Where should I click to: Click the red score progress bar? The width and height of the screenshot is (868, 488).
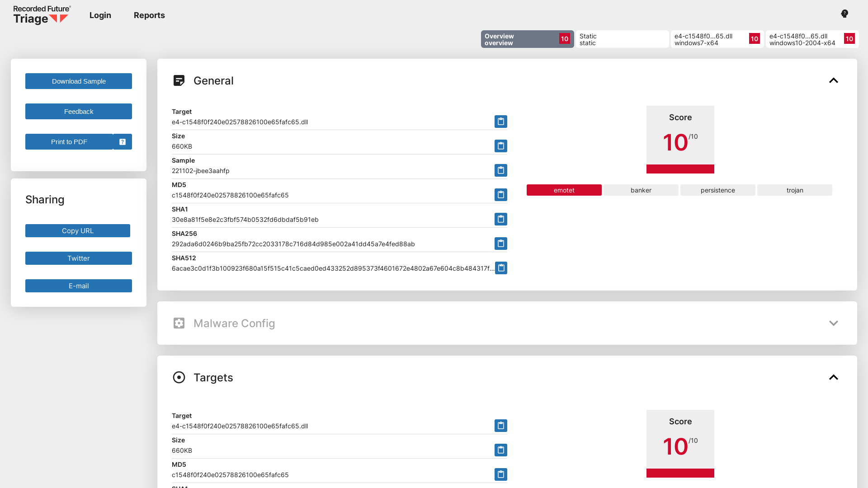tap(680, 169)
